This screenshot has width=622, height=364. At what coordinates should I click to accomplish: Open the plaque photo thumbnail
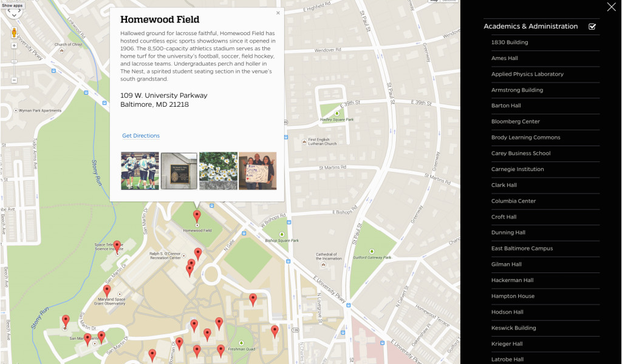click(x=179, y=170)
